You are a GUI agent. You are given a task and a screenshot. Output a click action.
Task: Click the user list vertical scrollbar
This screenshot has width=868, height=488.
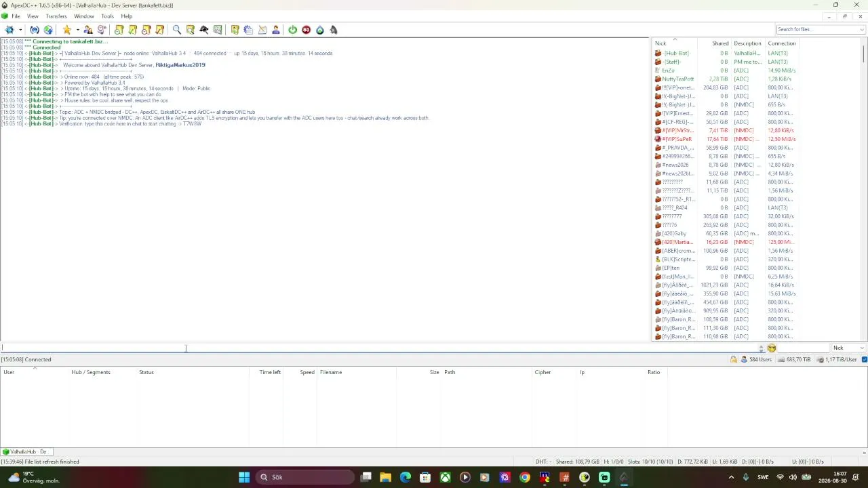[864, 190]
